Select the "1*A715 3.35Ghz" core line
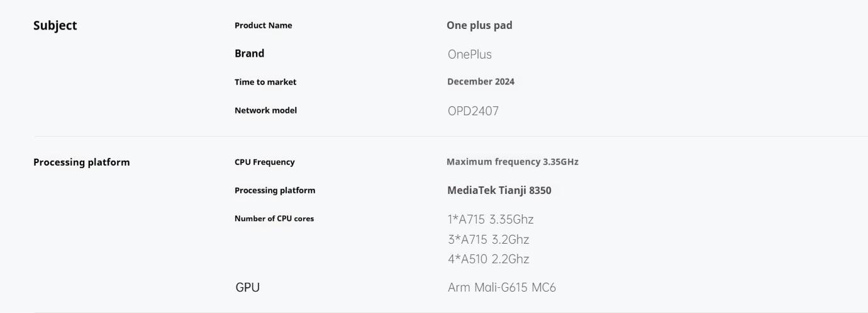The image size is (868, 313). pyautogui.click(x=490, y=220)
